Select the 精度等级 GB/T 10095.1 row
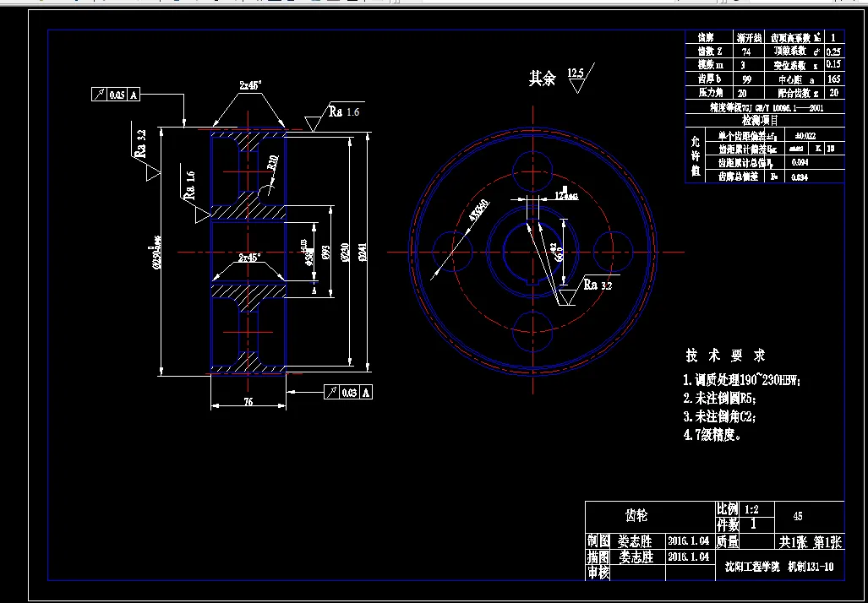Image resolution: width=868 pixels, height=603 pixels. coord(767,108)
